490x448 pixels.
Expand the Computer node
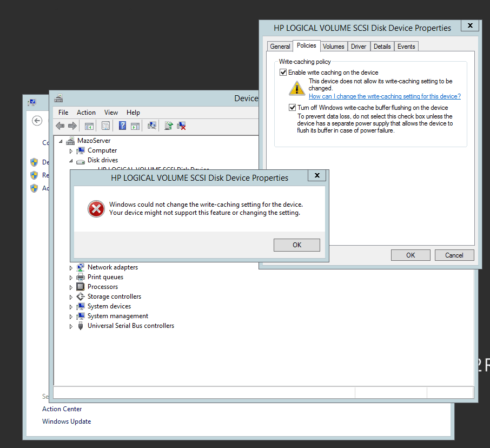pos(71,151)
